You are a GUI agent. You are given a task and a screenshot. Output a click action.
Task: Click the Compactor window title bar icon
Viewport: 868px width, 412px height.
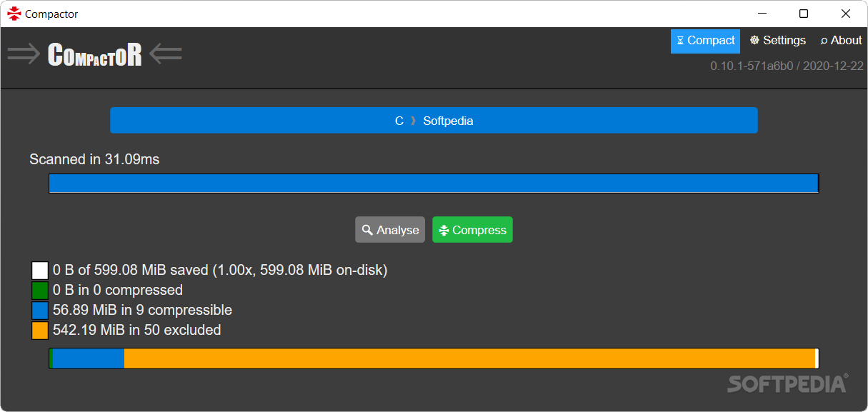14,14
